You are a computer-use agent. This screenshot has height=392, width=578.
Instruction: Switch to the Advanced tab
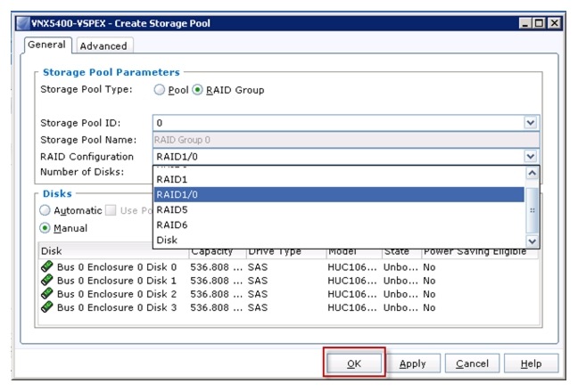(x=103, y=45)
